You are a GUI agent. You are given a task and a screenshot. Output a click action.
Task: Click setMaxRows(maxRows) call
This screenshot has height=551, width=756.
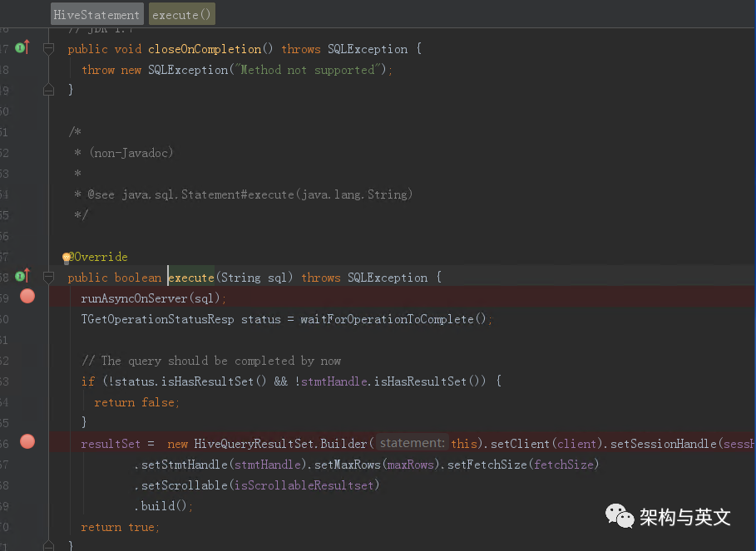[x=378, y=465]
